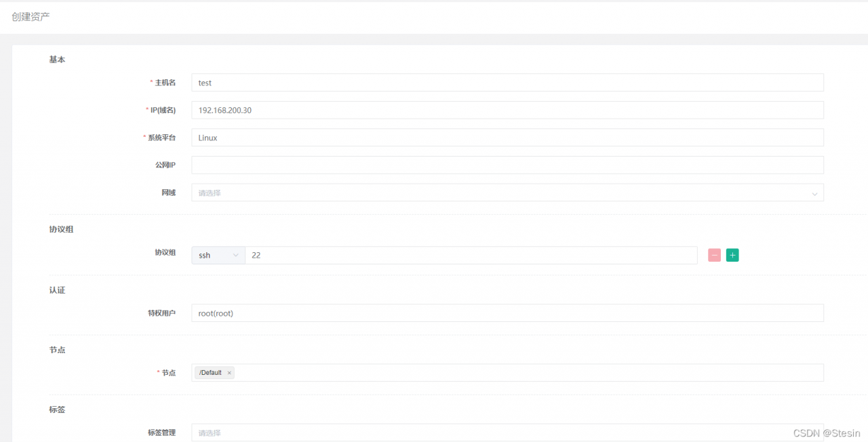This screenshot has height=442, width=868.
Task: Click the empty 公网IP input
Action: (x=507, y=165)
